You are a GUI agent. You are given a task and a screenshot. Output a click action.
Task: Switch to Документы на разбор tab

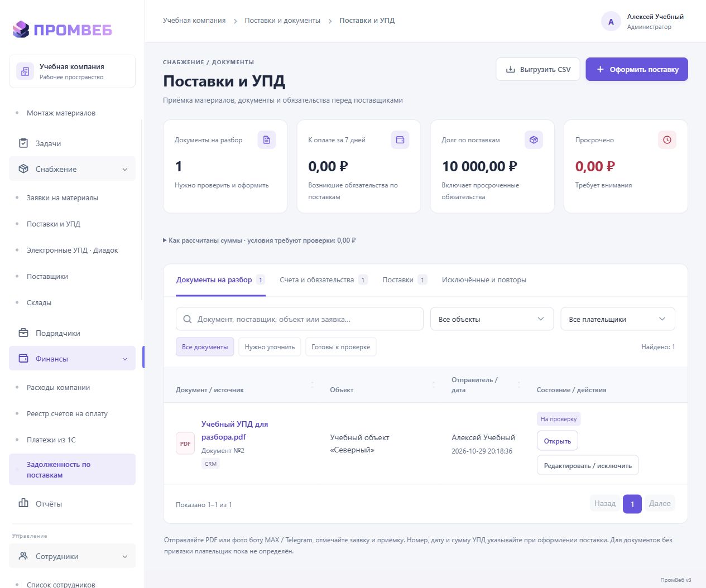(x=220, y=280)
